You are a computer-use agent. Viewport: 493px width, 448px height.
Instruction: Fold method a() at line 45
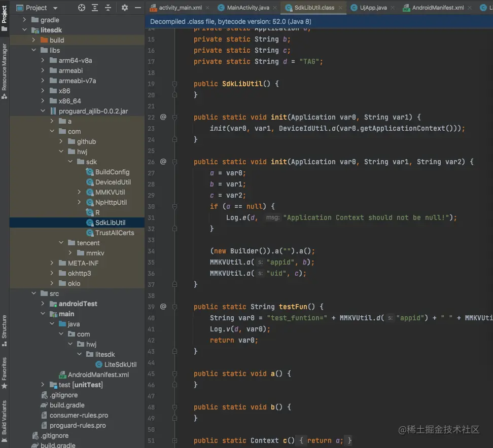coord(174,374)
